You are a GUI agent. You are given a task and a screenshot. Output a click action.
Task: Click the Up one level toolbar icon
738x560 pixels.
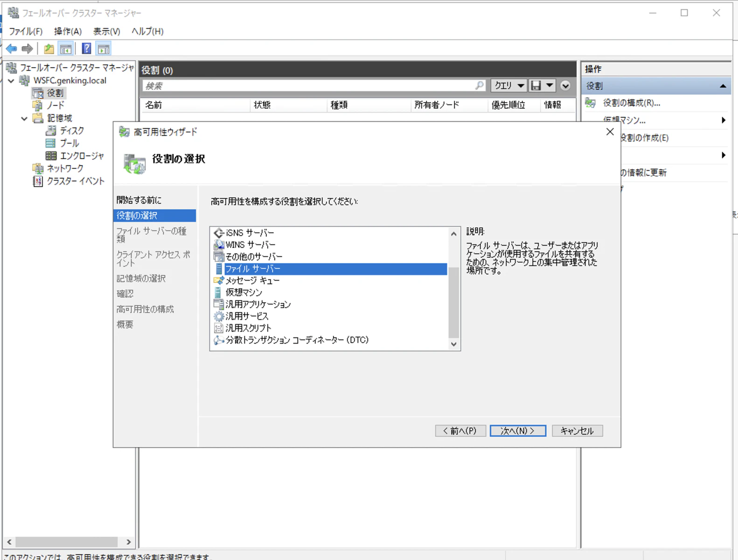(x=49, y=49)
